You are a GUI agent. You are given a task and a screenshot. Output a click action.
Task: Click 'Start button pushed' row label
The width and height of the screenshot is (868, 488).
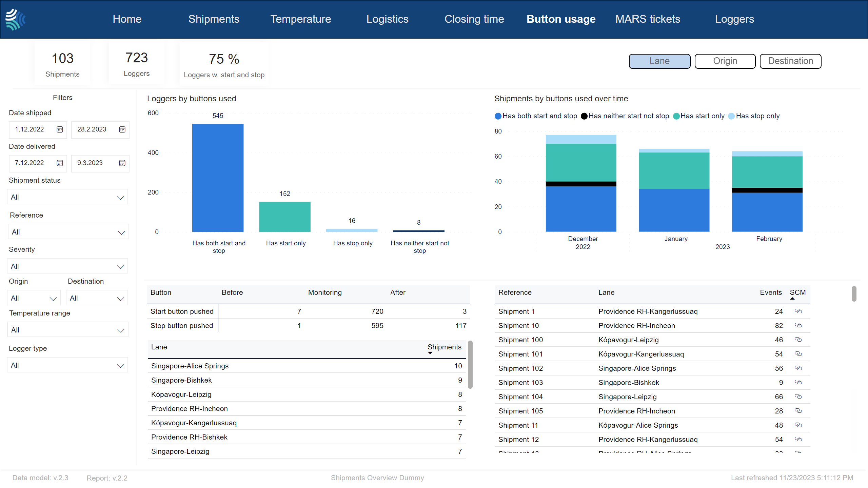click(x=182, y=311)
